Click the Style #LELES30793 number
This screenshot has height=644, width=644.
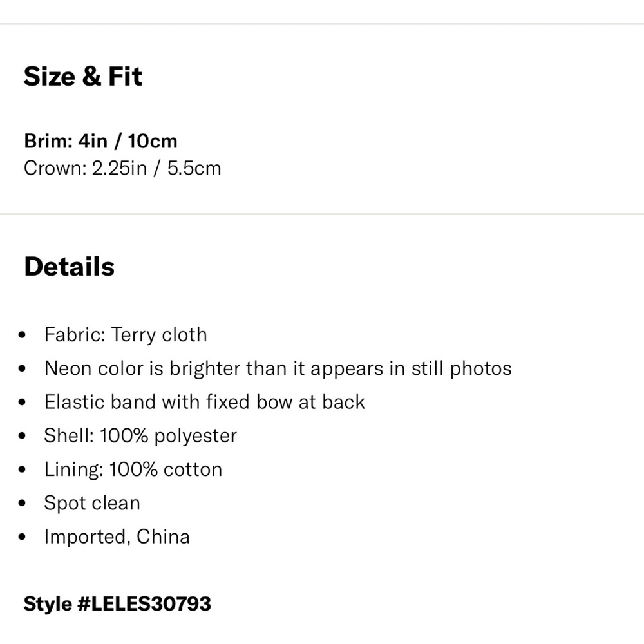117,603
